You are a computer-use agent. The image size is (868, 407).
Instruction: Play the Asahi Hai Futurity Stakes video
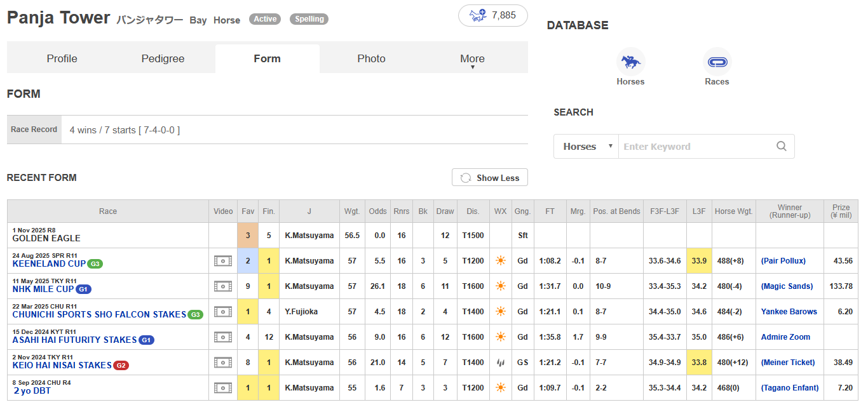pyautogui.click(x=222, y=337)
